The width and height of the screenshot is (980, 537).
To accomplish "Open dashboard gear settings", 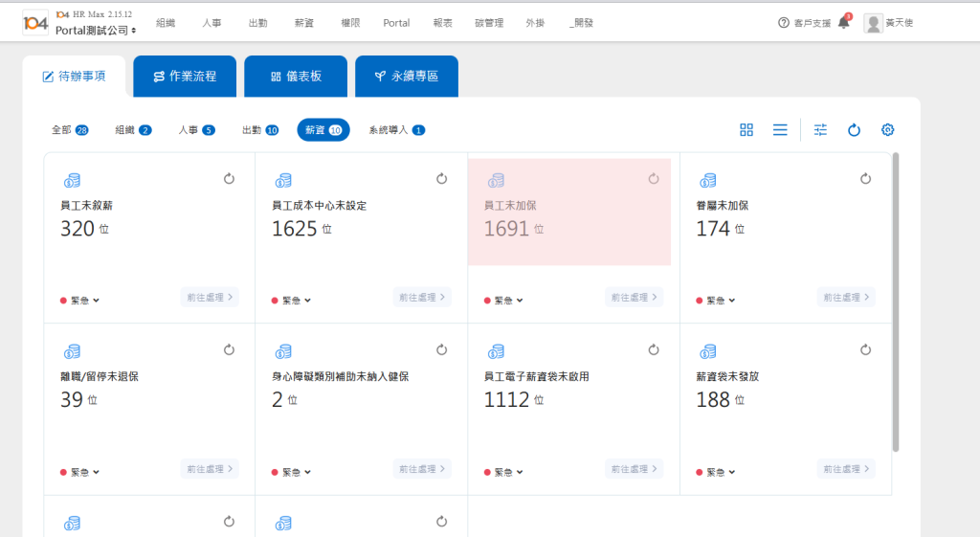I will pyautogui.click(x=887, y=130).
